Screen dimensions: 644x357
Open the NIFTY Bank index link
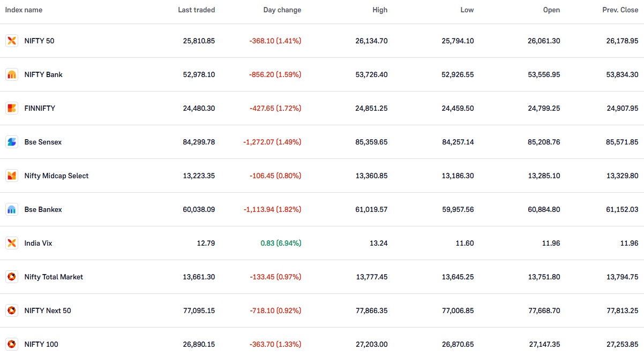click(43, 74)
